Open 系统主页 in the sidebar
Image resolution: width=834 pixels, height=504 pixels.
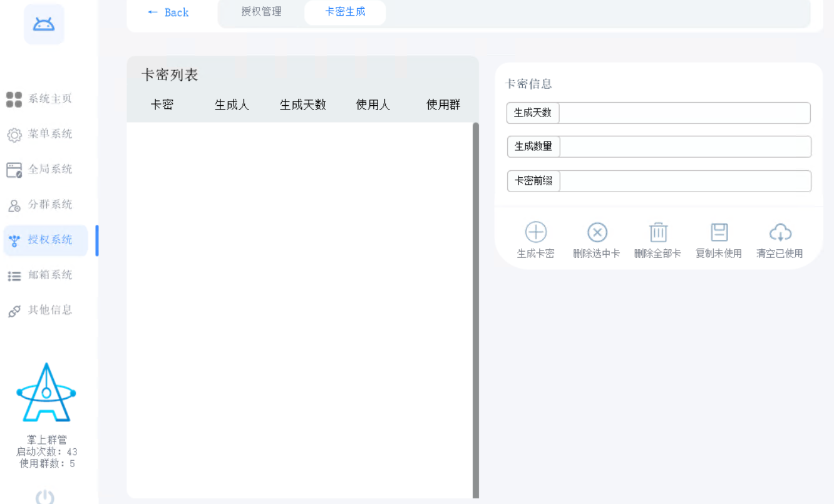(x=39, y=99)
